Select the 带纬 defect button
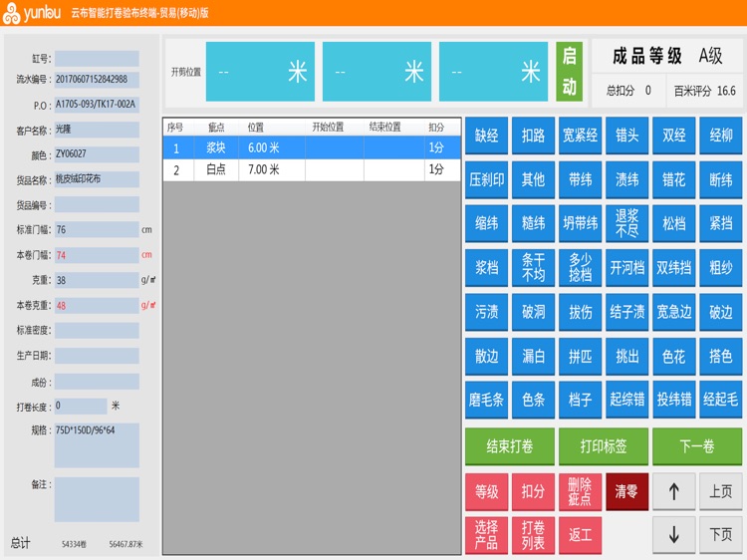 coord(580,179)
